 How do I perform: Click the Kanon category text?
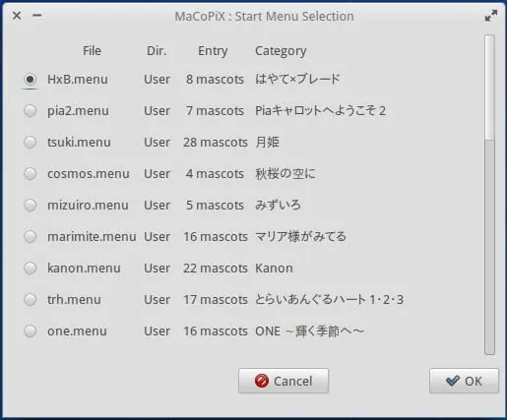tap(274, 269)
